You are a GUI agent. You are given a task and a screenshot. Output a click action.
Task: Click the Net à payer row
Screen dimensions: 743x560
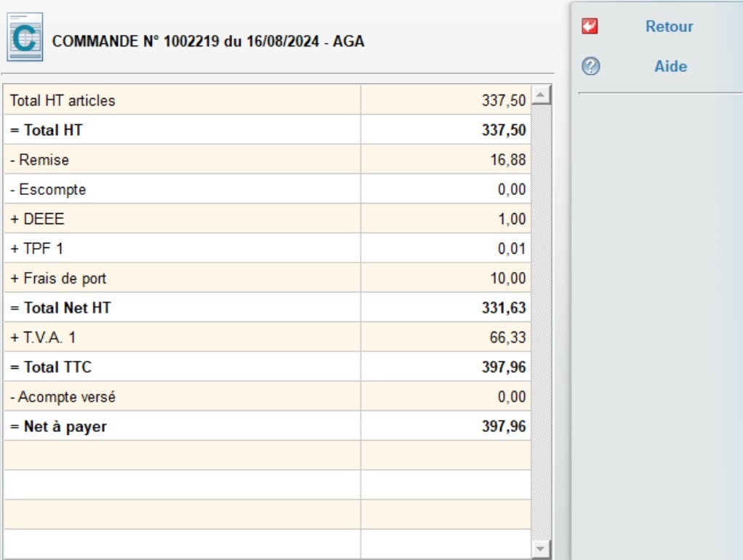click(x=182, y=426)
